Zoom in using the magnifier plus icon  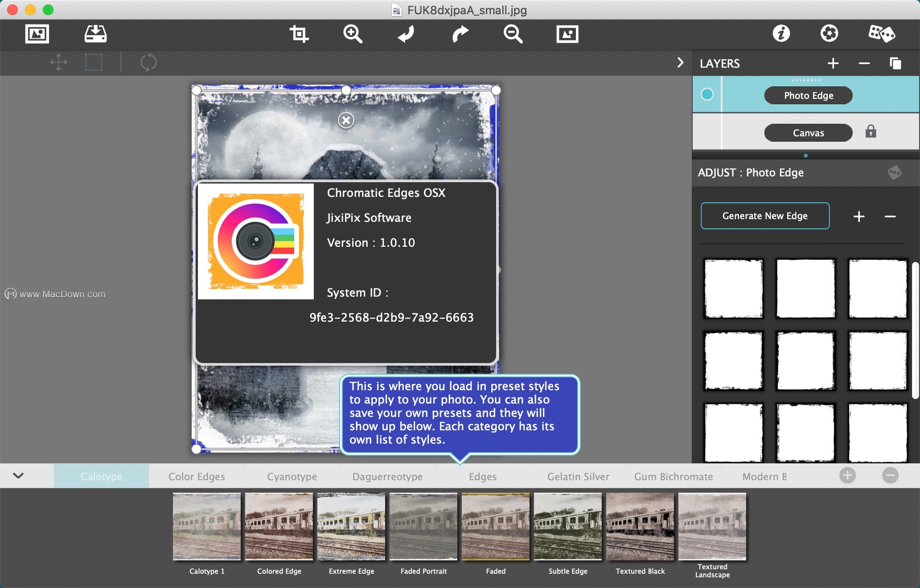(x=353, y=34)
